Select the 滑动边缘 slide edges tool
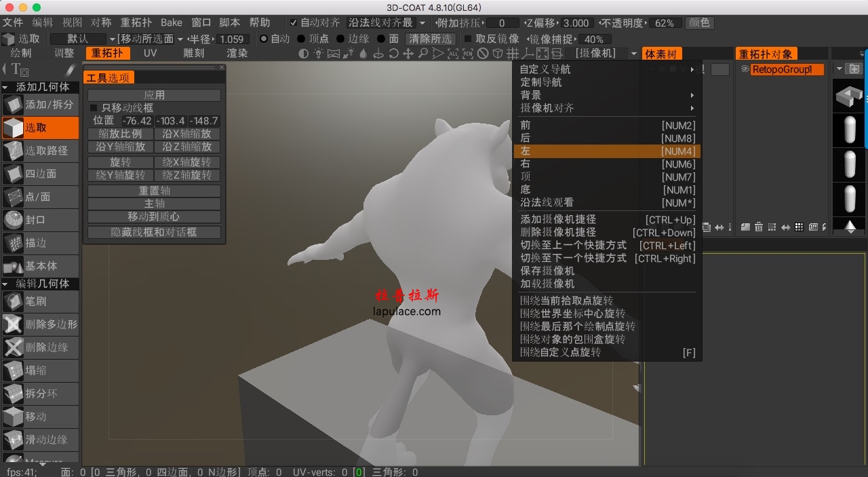 40,440
